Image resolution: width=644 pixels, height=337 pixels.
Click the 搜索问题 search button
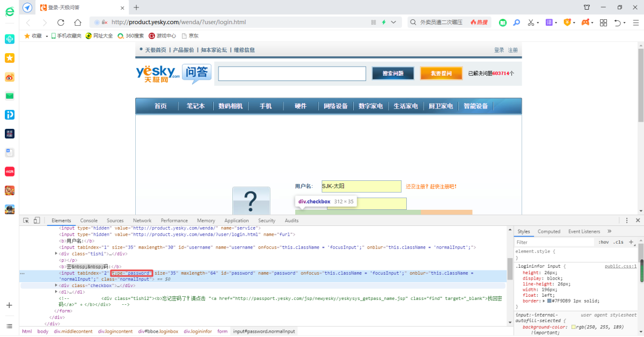pos(393,74)
